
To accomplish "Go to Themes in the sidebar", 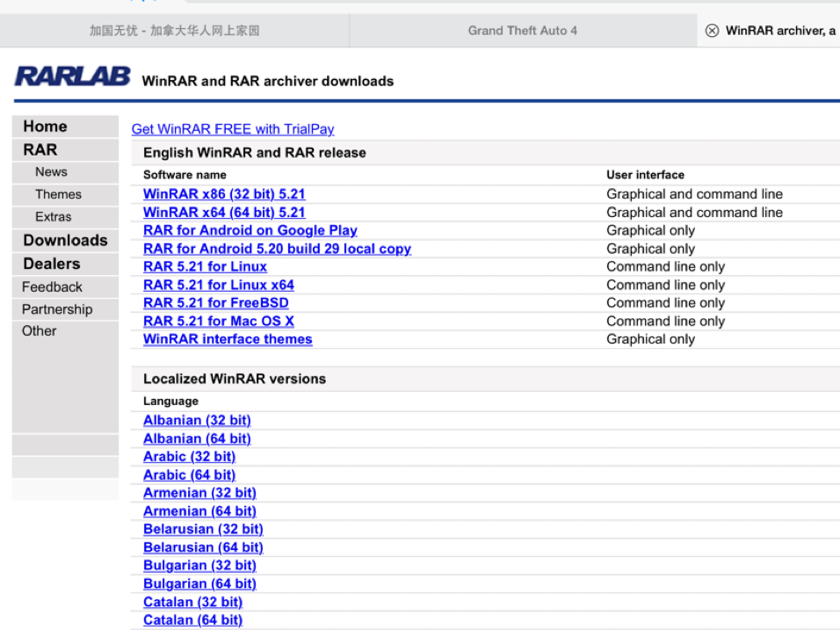I will pyautogui.click(x=65, y=194).
